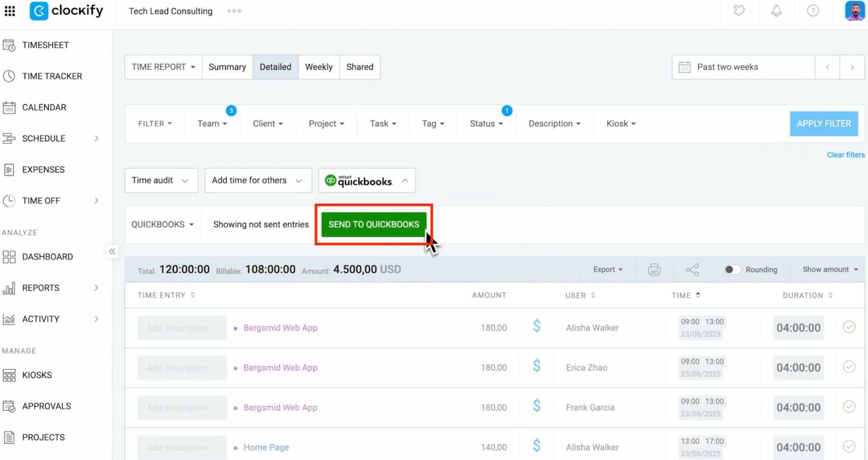Print the report using the printer icon
The image size is (868, 460).
(x=654, y=269)
